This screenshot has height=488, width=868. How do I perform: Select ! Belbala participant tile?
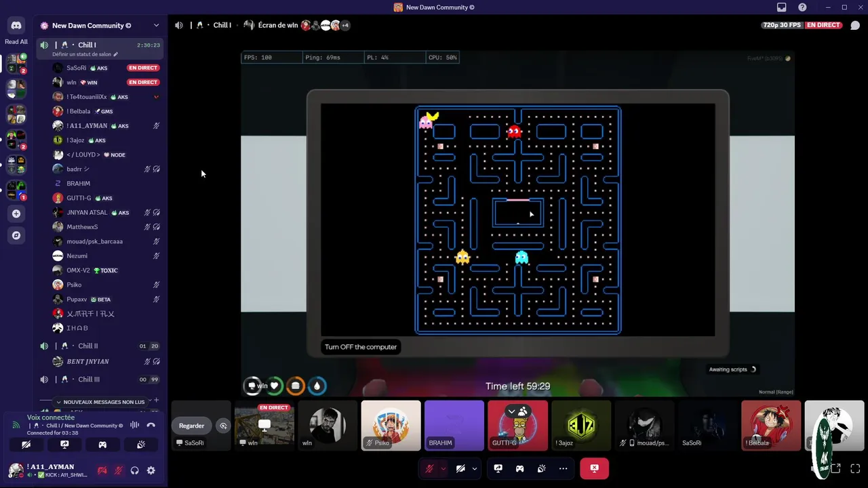tap(771, 426)
